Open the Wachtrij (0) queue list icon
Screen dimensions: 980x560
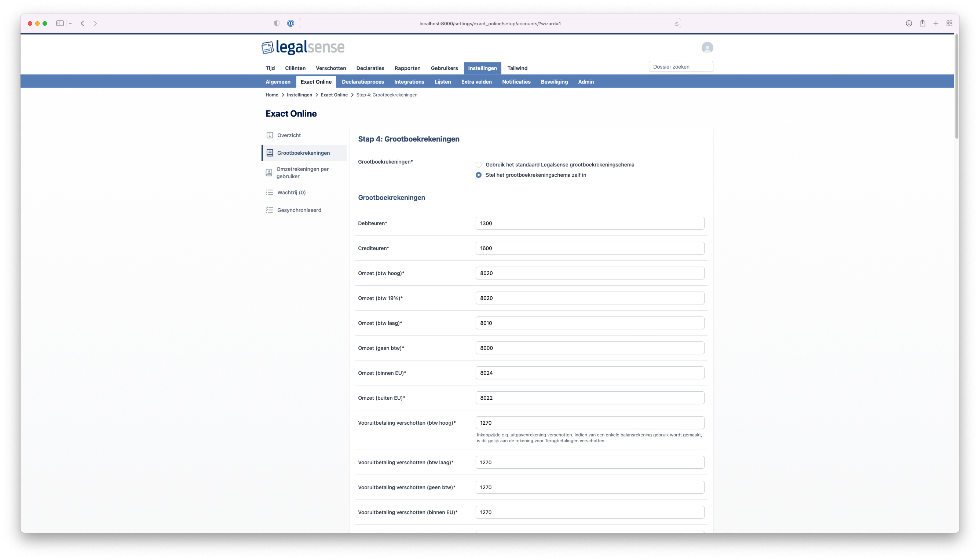coord(269,192)
